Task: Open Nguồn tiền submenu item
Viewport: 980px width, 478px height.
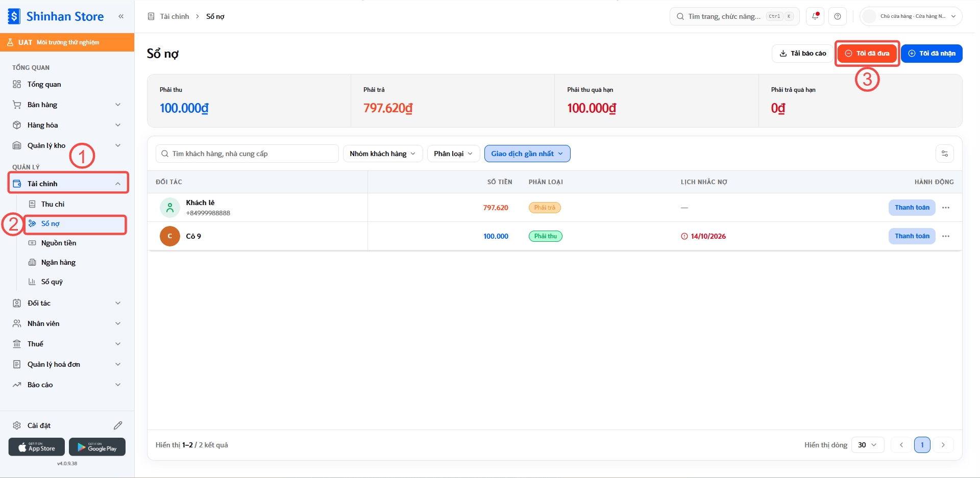Action: (76, 243)
